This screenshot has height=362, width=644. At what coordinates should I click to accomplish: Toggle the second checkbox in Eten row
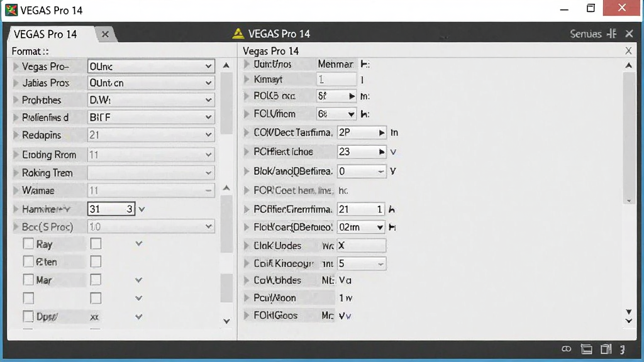[96, 261]
